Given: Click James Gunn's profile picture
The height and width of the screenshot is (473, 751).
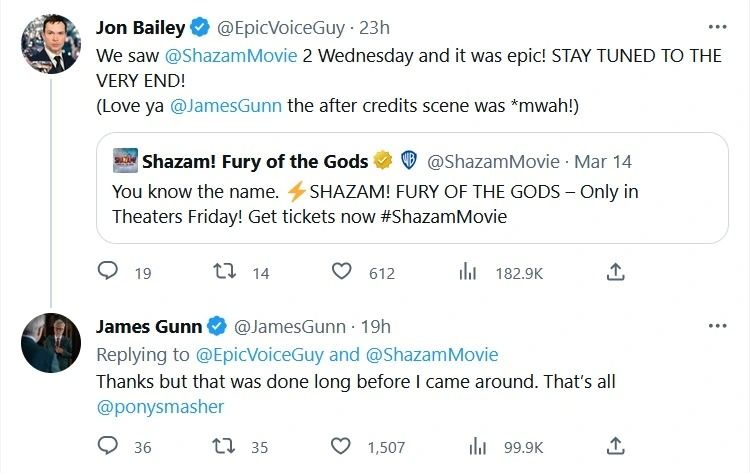Looking at the screenshot, I should pos(50,342).
